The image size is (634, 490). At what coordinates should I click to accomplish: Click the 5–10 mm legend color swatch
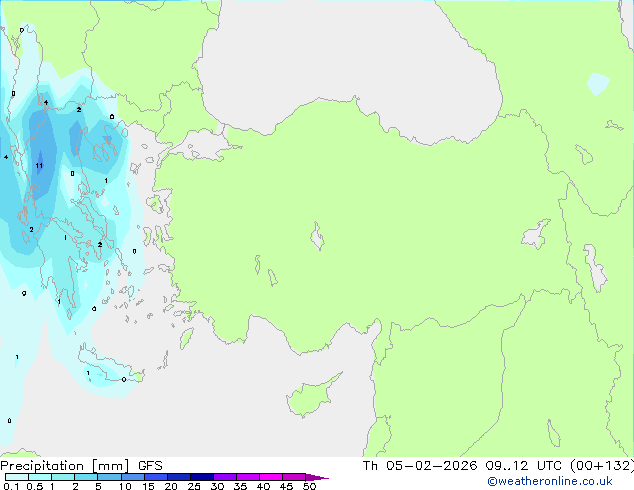pyautogui.click(x=109, y=477)
